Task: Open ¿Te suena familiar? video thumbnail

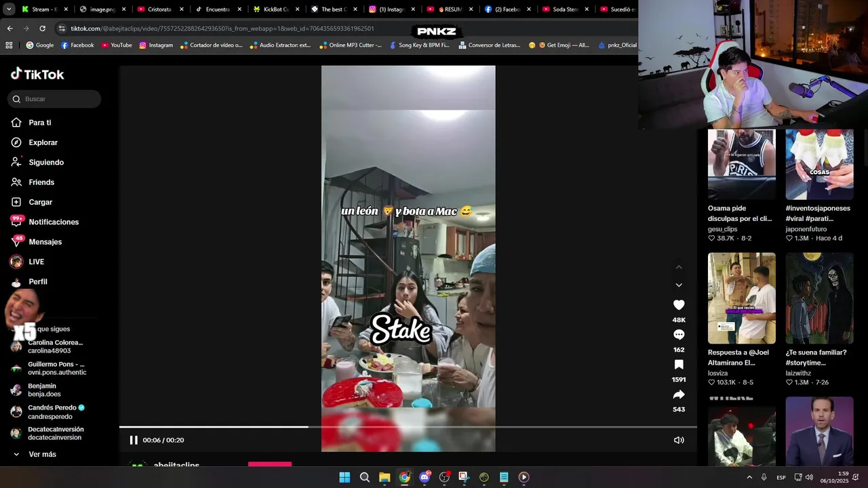Action: (x=819, y=298)
